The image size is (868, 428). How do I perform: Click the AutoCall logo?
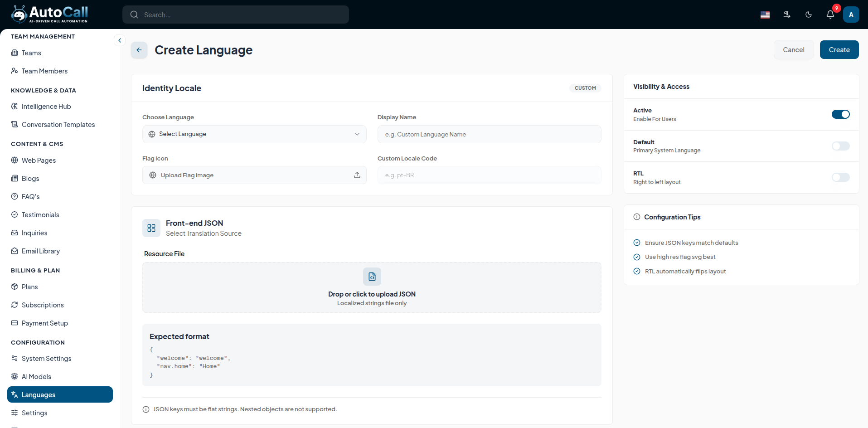pyautogui.click(x=50, y=14)
